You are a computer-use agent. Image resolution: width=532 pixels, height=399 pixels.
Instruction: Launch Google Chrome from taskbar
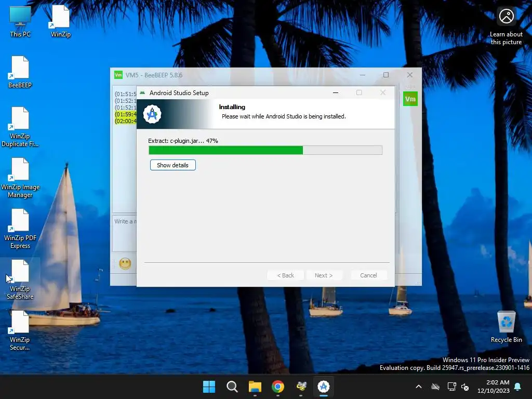point(278,387)
